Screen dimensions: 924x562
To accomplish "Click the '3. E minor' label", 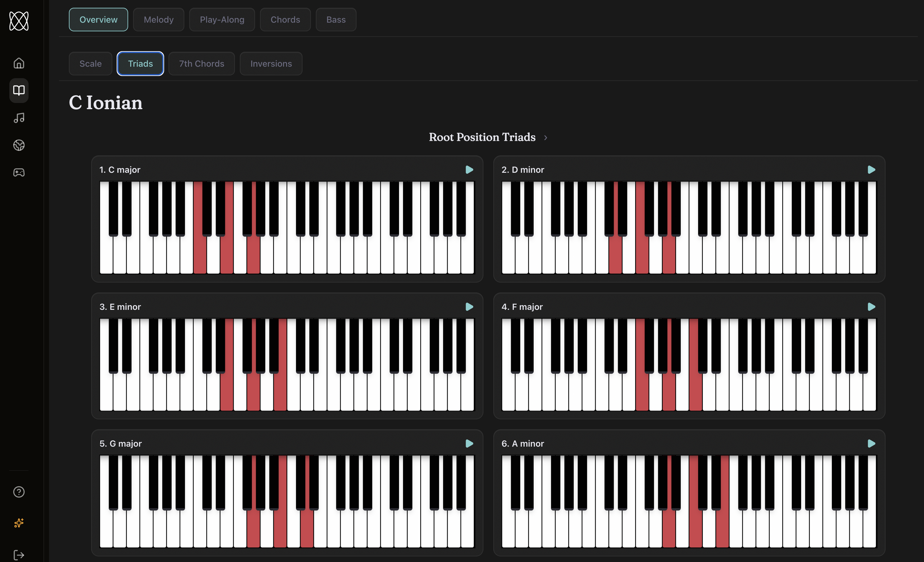I will [120, 307].
